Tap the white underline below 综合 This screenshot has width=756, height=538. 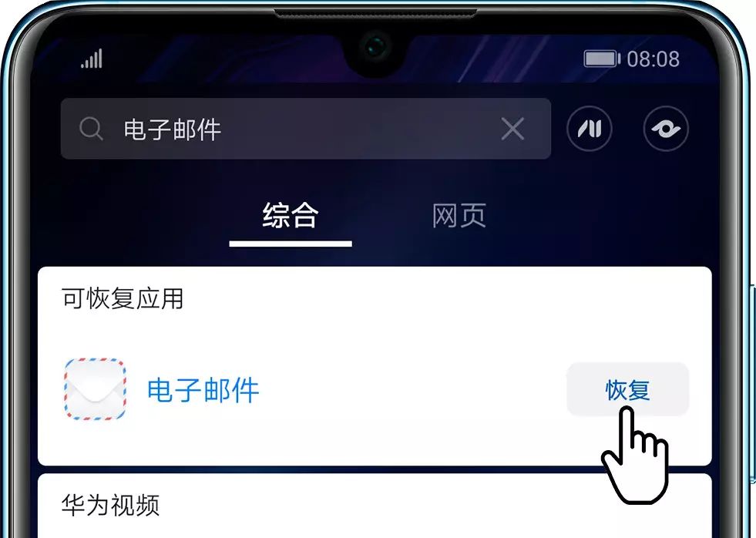pos(291,244)
